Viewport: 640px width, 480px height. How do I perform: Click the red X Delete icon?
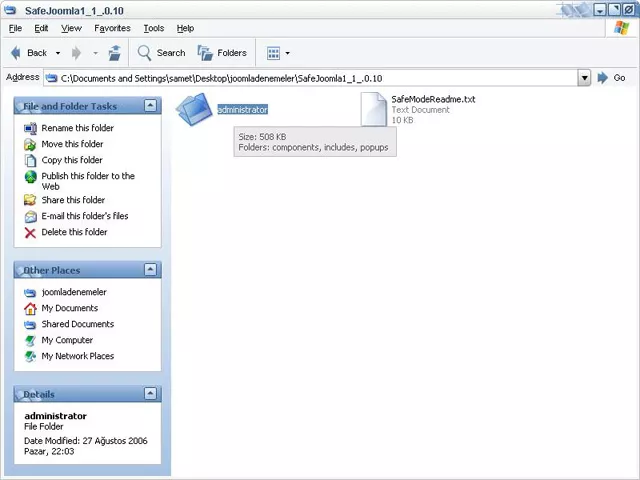point(30,233)
